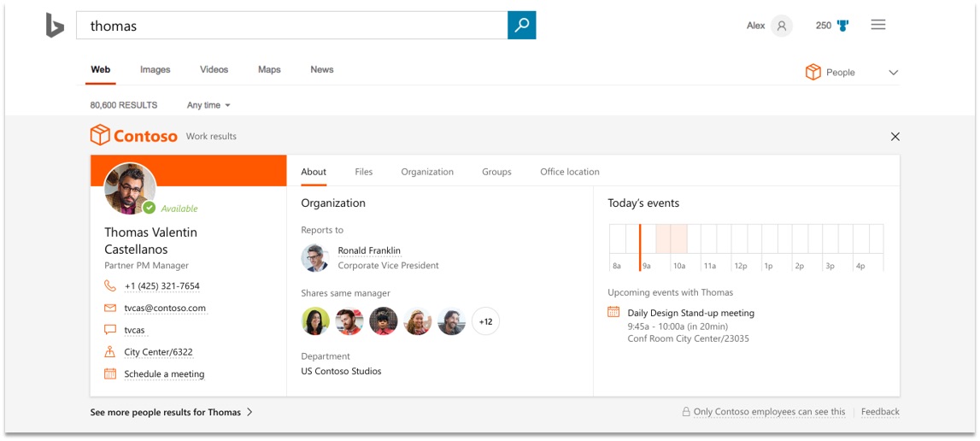Expand the People dropdown chevron
Image resolution: width=980 pixels, height=441 pixels.
click(x=893, y=73)
